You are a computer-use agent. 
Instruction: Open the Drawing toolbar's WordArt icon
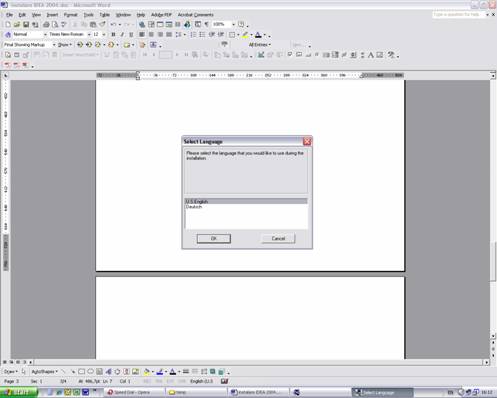point(109,371)
